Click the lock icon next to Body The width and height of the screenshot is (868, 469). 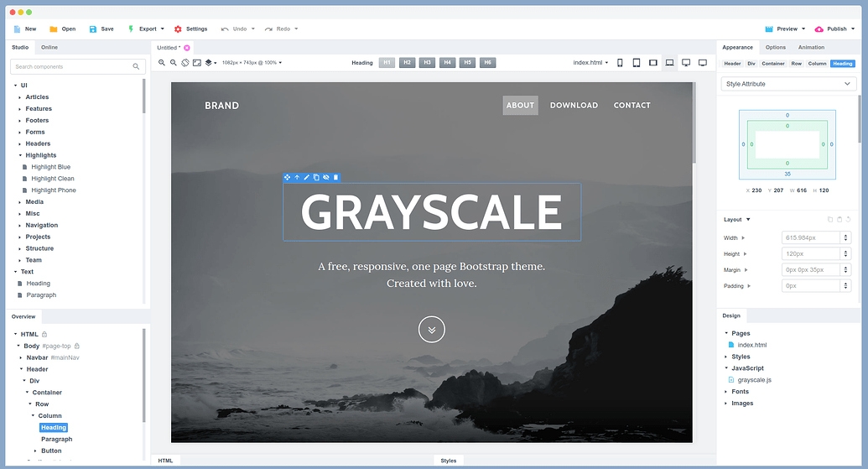77,346
